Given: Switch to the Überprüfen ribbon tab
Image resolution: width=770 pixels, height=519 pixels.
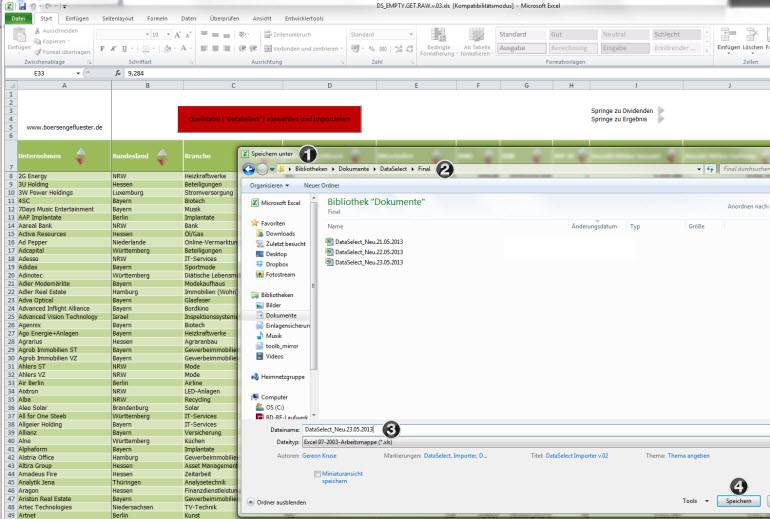Looking at the screenshot, I should [224, 18].
